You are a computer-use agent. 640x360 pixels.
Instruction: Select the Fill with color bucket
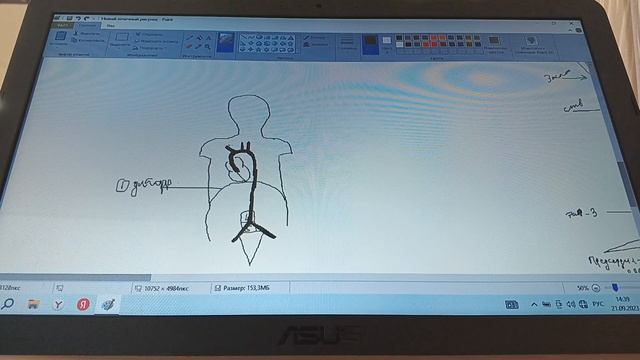click(199, 38)
